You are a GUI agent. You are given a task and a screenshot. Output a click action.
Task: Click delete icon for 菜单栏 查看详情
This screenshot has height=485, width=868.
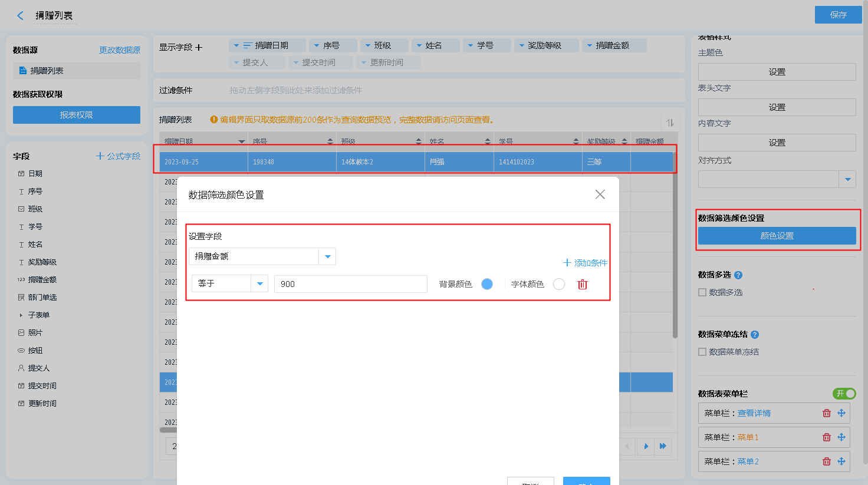coord(826,413)
